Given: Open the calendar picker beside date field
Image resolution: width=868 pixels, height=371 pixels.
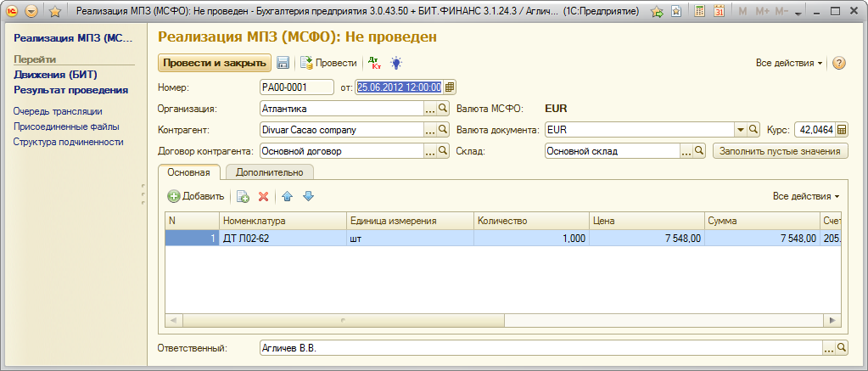Looking at the screenshot, I should coord(450,87).
